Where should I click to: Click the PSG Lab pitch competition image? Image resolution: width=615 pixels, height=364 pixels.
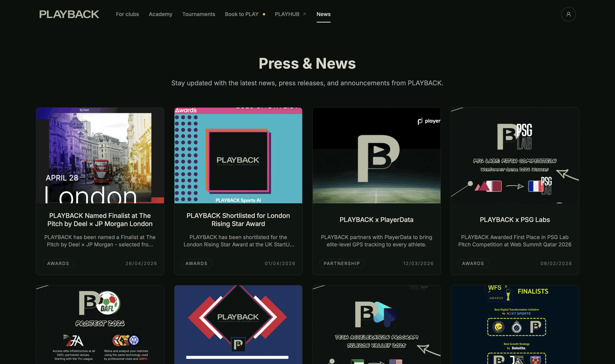coord(515,155)
